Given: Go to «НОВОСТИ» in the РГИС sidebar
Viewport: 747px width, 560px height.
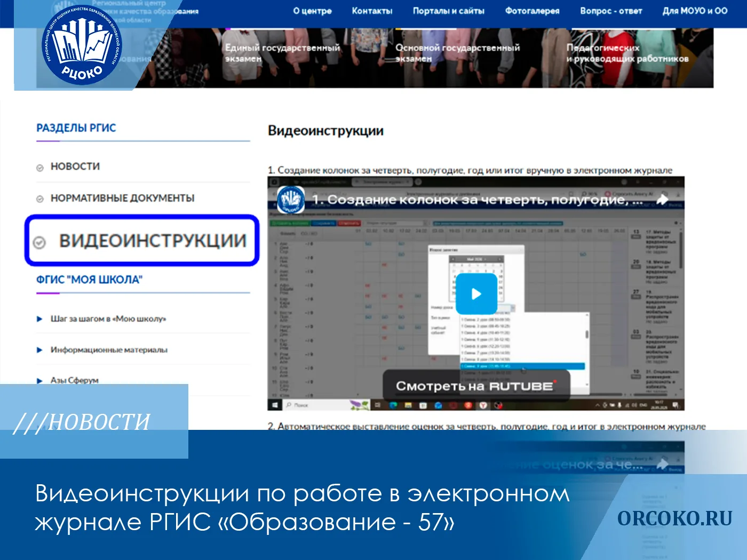Looking at the screenshot, I should coord(75,166).
